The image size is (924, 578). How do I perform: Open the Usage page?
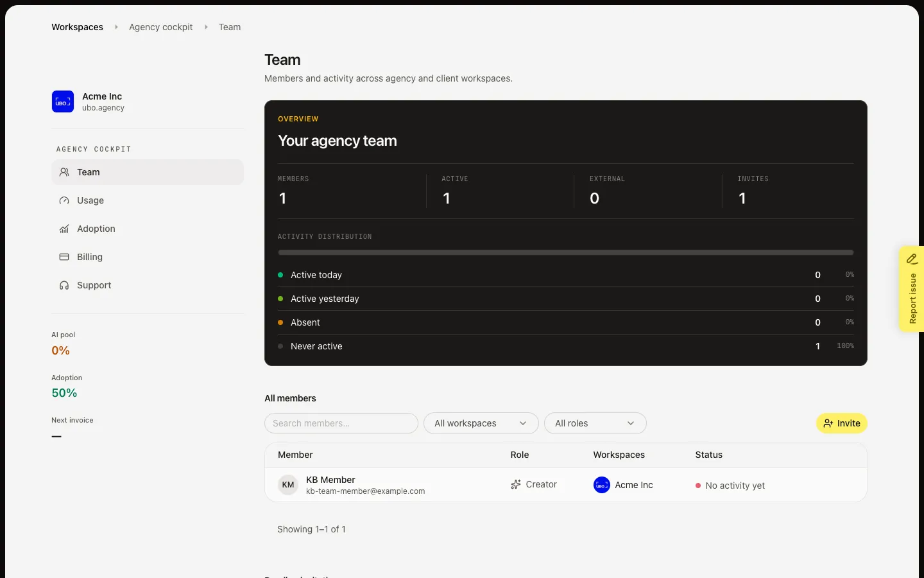tap(148, 200)
